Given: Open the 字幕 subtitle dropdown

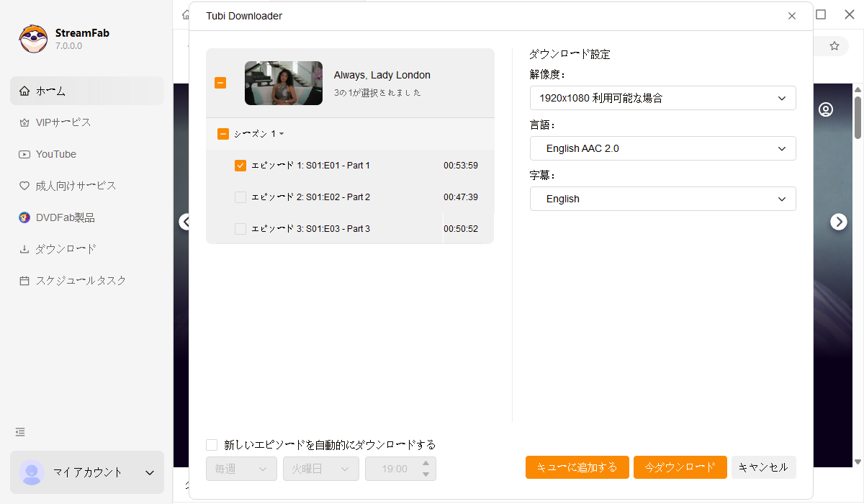Looking at the screenshot, I should coord(662,199).
